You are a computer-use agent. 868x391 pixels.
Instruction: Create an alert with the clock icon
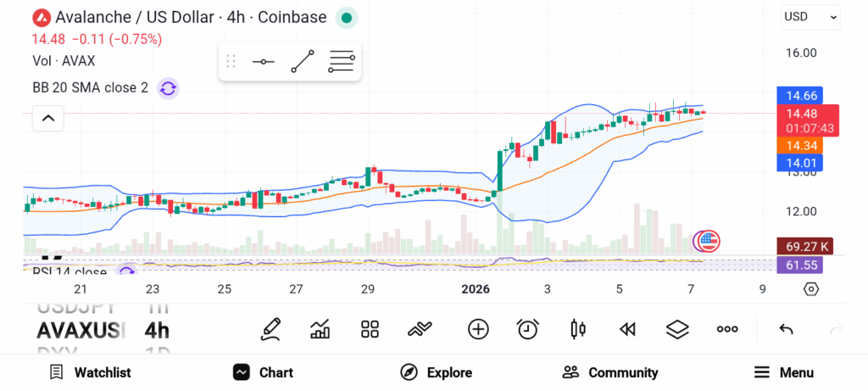point(528,329)
